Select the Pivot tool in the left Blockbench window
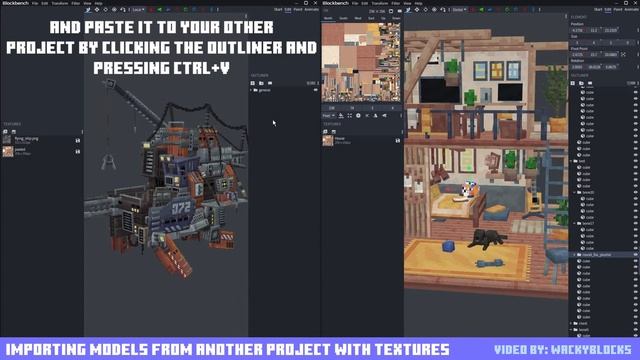The width and height of the screenshot is (640, 360). (114, 9)
